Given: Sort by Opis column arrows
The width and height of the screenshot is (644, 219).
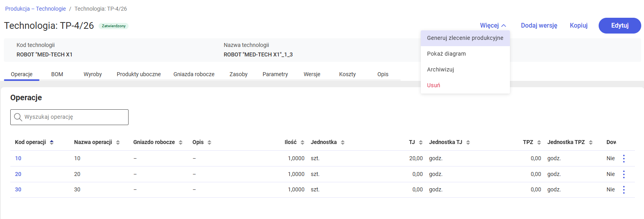Looking at the screenshot, I should (209, 142).
